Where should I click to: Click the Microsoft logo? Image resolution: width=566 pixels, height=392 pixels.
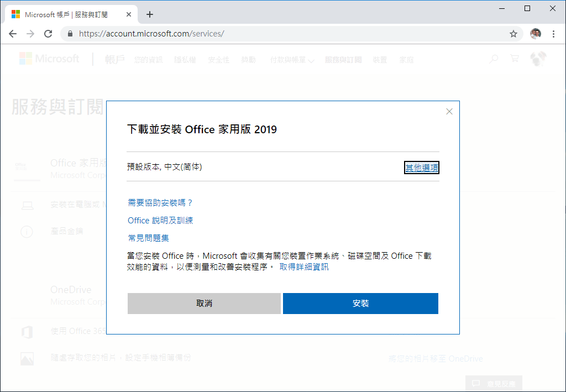point(49,58)
